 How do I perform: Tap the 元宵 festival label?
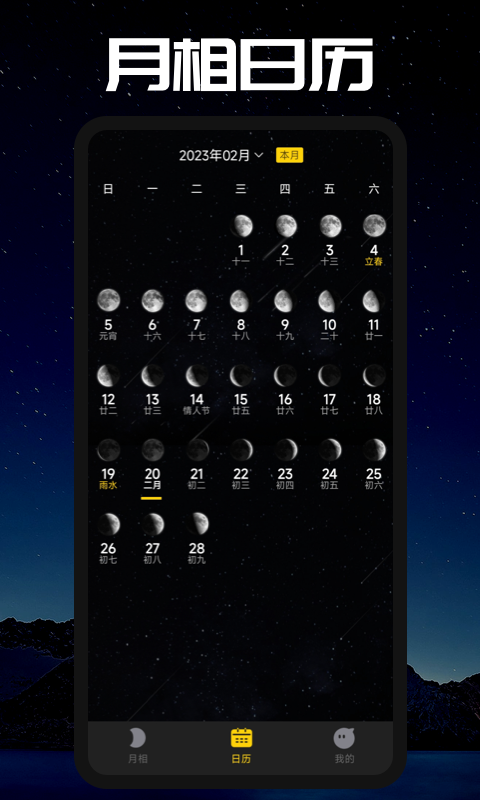108,336
